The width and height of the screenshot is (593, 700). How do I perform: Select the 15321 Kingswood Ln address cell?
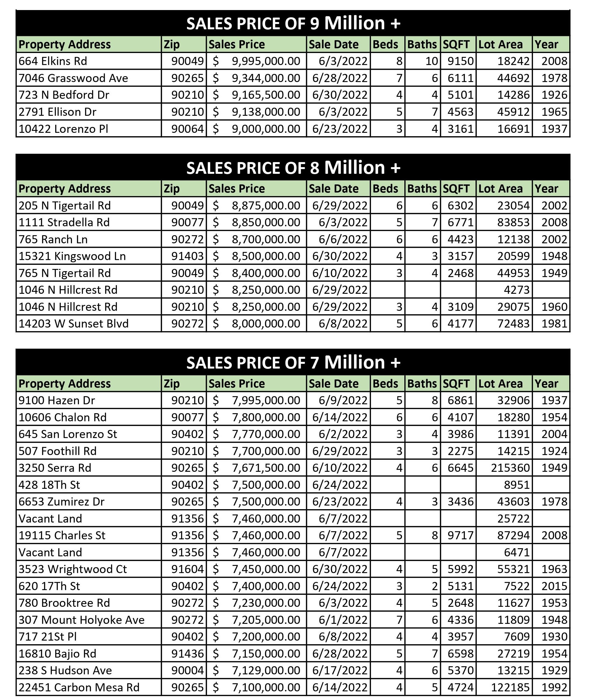coord(72,256)
